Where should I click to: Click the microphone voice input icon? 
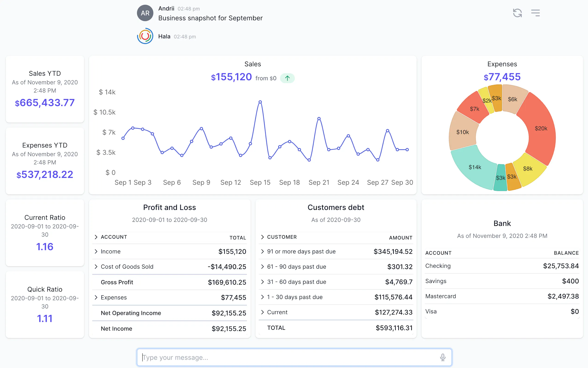point(442,357)
